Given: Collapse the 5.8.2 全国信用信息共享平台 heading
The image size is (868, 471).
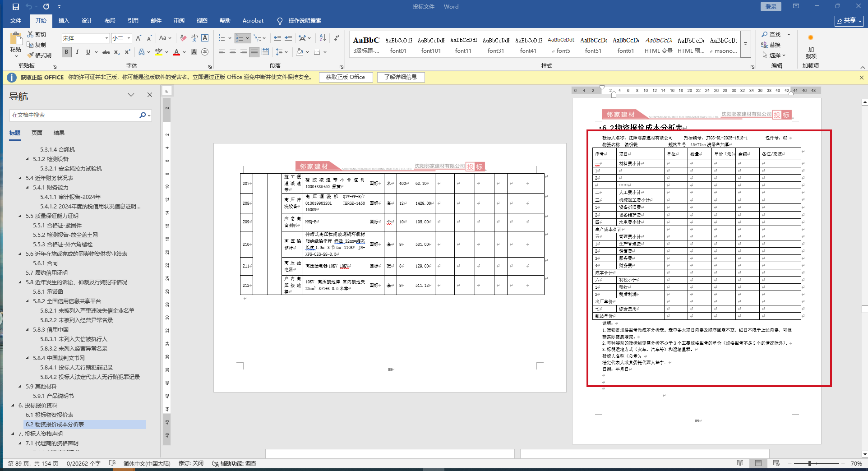Looking at the screenshot, I should (27, 301).
